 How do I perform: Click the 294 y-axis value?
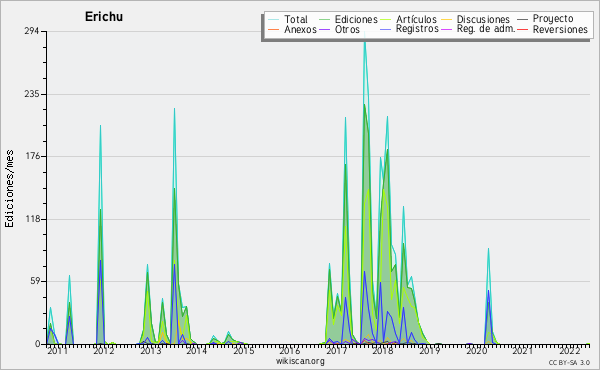32,31
